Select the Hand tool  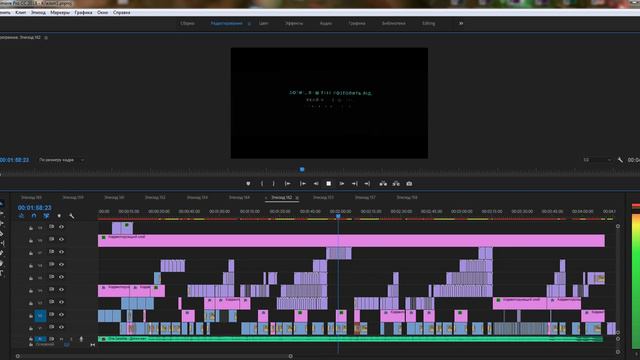[x=2, y=263]
